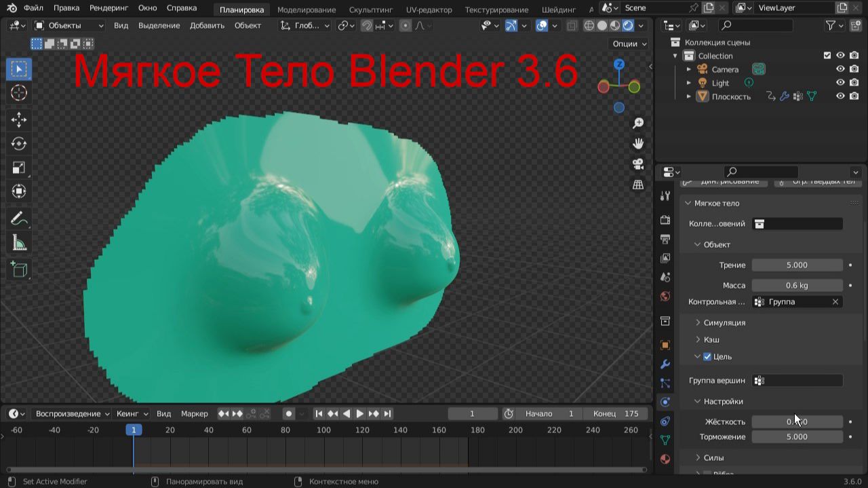The width and height of the screenshot is (868, 488).
Task: Expand the Силы subpanel
Action: [x=698, y=457]
